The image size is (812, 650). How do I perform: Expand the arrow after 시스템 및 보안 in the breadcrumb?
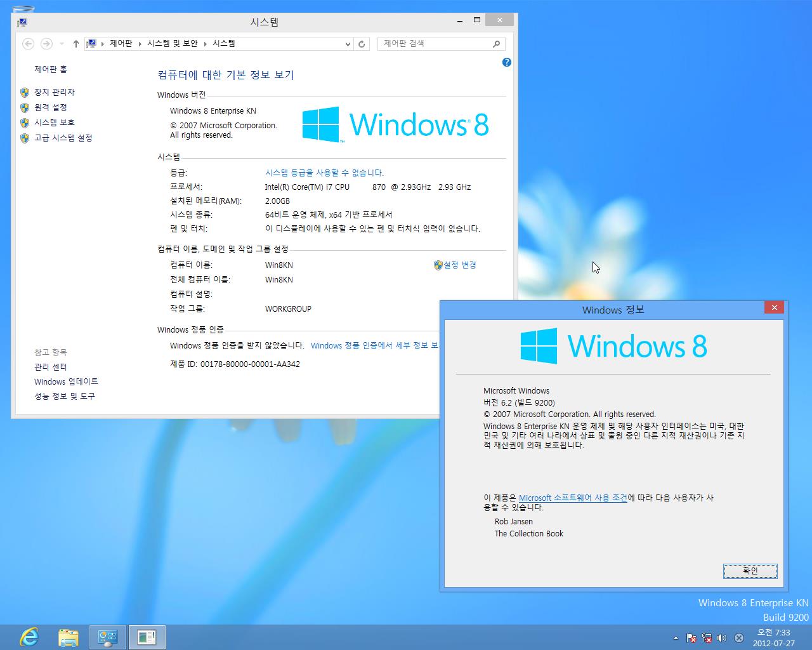[x=206, y=44]
